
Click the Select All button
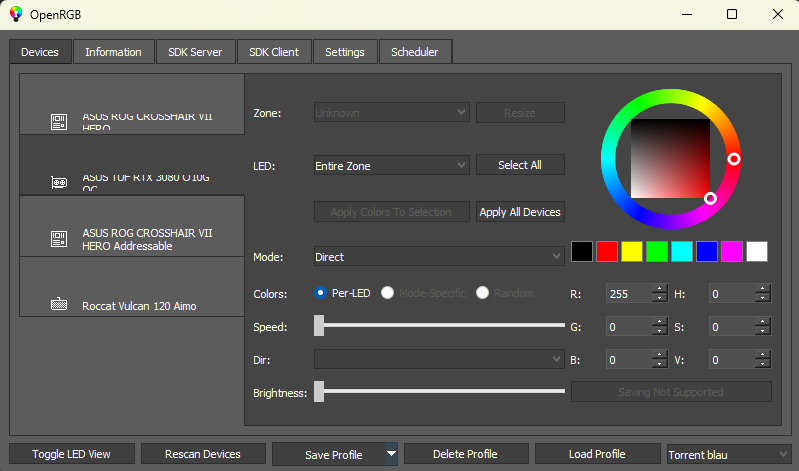(x=520, y=165)
